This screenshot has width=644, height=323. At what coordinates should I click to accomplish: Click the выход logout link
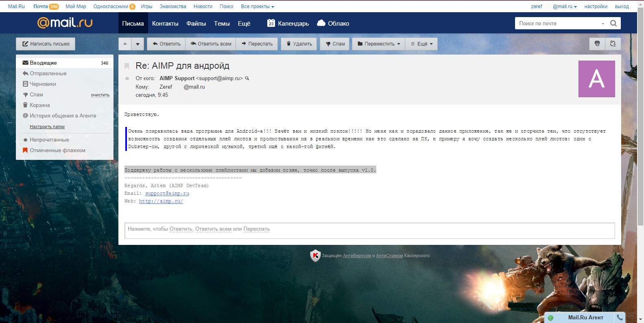(622, 7)
